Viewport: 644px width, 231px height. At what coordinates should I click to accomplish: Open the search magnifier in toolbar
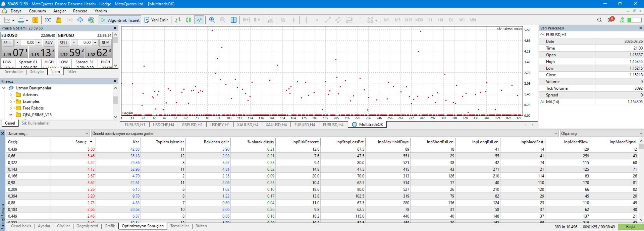pyautogui.click(x=599, y=20)
